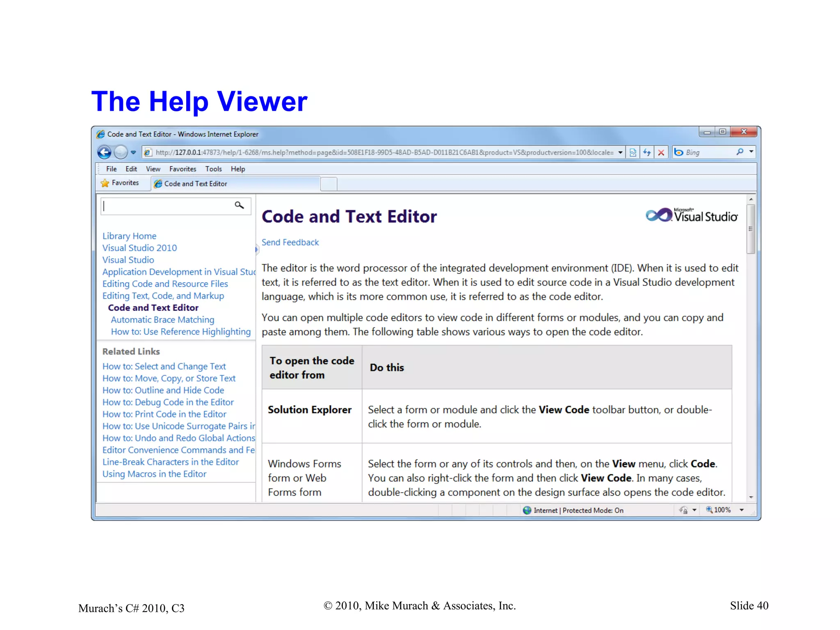Screen dimensions: 840x630
Task: Open the Edit menu
Action: coord(131,169)
